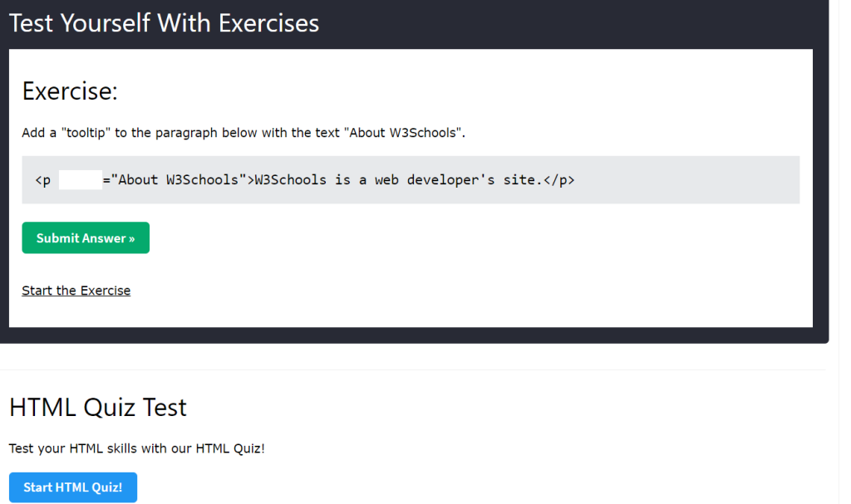This screenshot has width=851, height=504.
Task: Submit the exercise answer
Action: click(x=86, y=237)
